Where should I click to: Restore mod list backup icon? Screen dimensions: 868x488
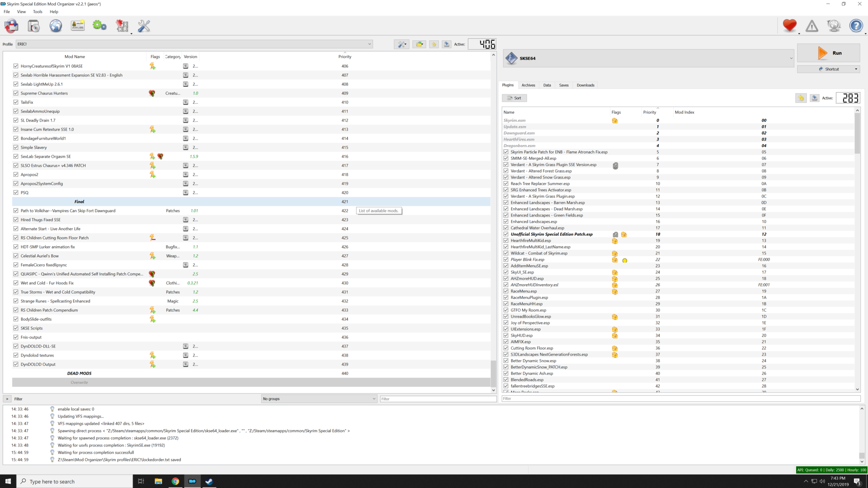(x=434, y=44)
